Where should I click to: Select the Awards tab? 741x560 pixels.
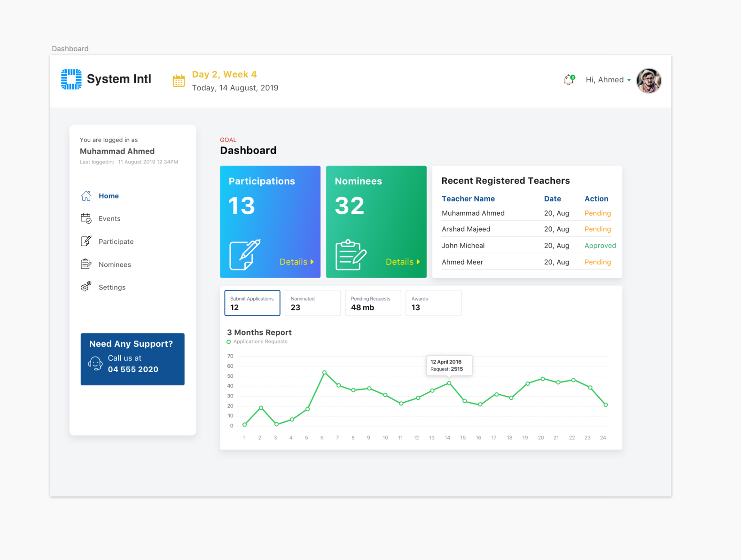433,303
